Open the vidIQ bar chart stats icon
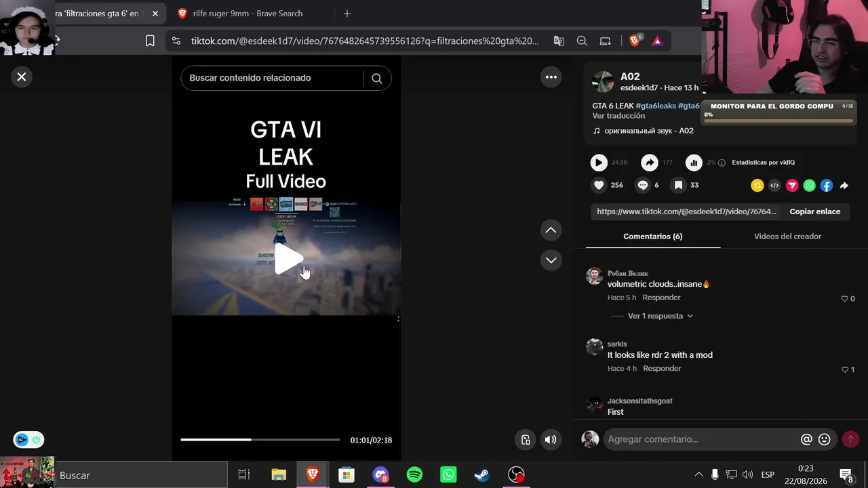868x488 pixels. pos(694,163)
